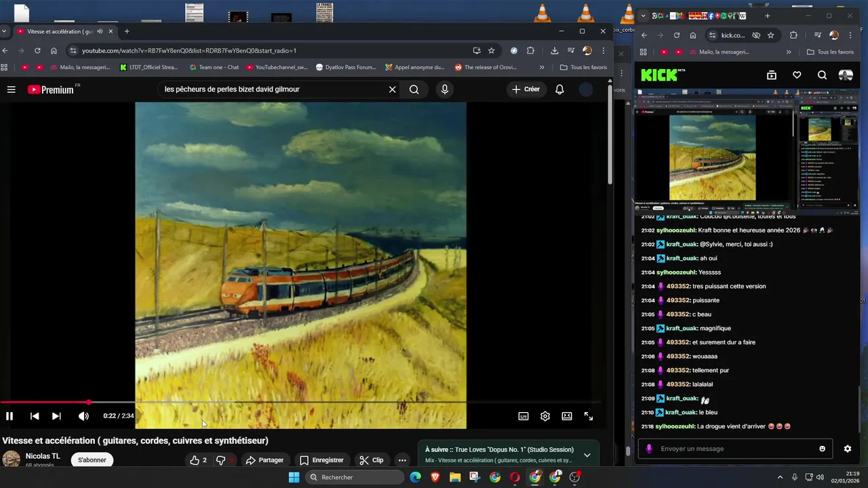The width and height of the screenshot is (868, 488).
Task: Open the Créer create menu
Action: 526,89
